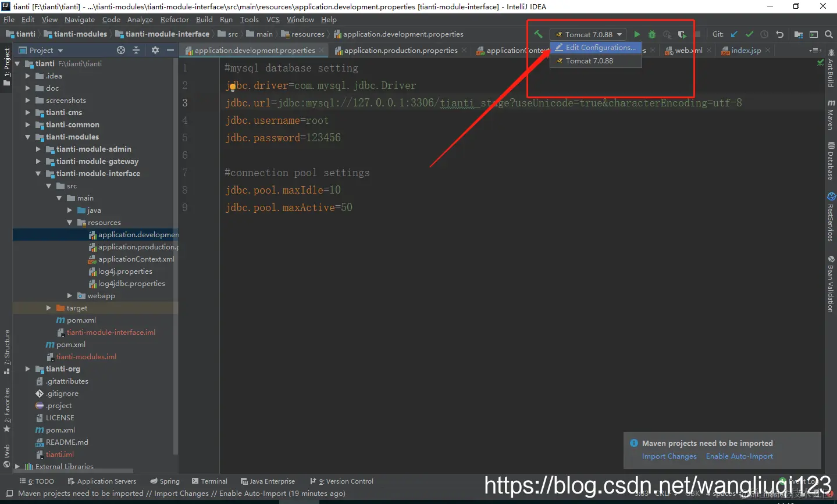The width and height of the screenshot is (837, 504).
Task: Click the Build project hammer icon
Action: [x=538, y=34]
